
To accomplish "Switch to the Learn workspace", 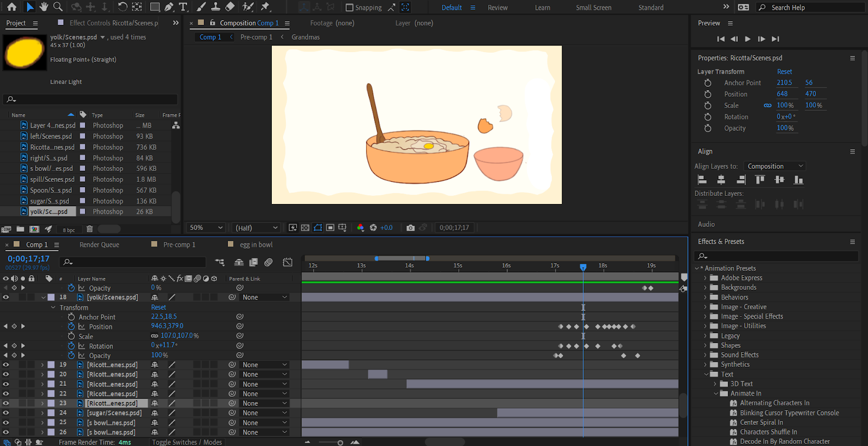I will click(542, 8).
